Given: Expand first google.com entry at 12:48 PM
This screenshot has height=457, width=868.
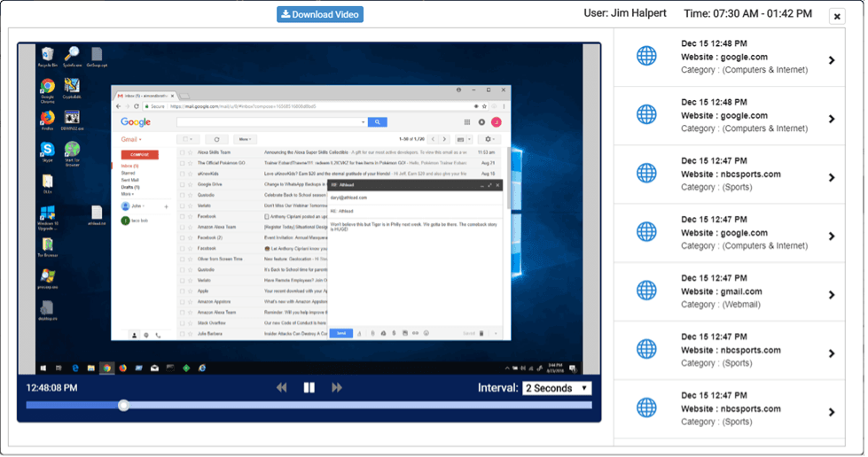Looking at the screenshot, I should click(x=832, y=60).
